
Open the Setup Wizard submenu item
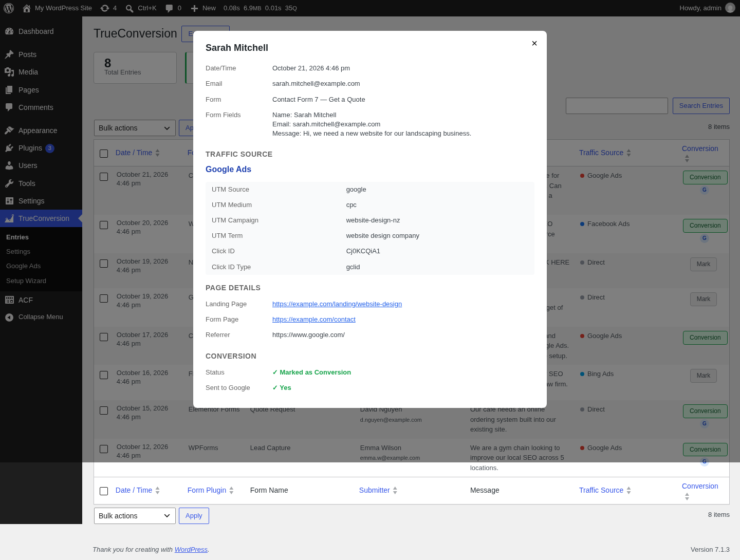pyautogui.click(x=26, y=281)
